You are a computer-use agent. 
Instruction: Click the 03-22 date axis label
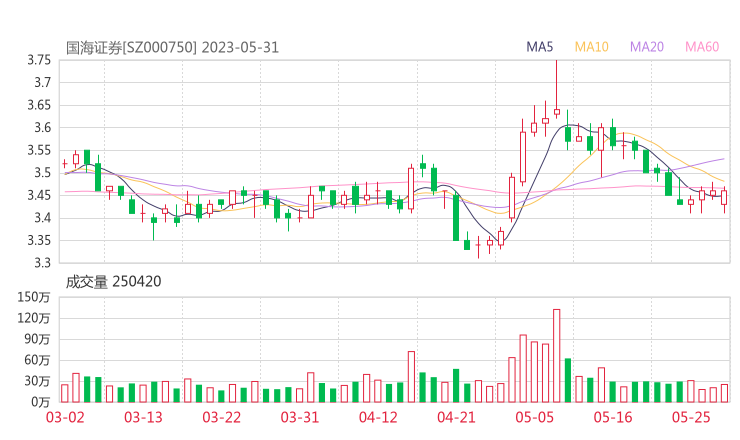pyautogui.click(x=222, y=417)
